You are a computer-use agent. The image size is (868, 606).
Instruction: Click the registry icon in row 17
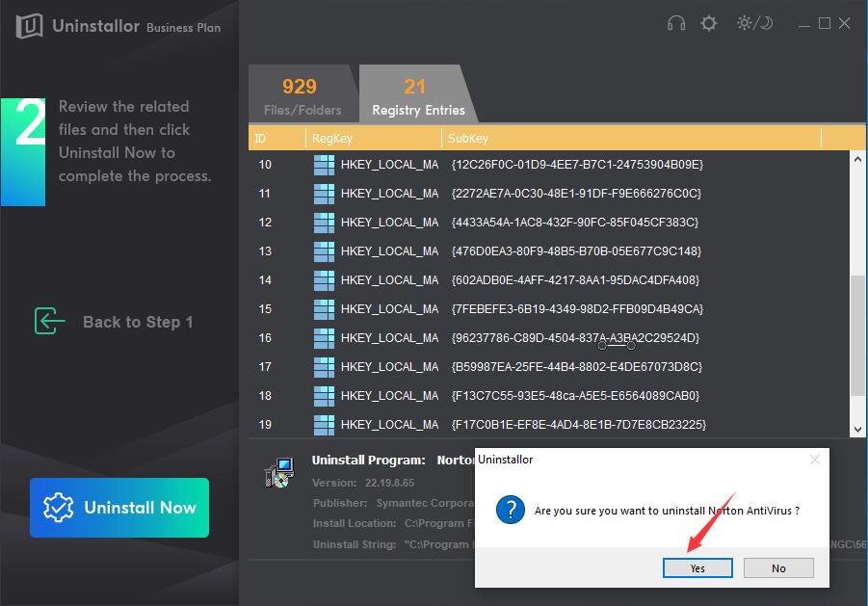tap(324, 367)
